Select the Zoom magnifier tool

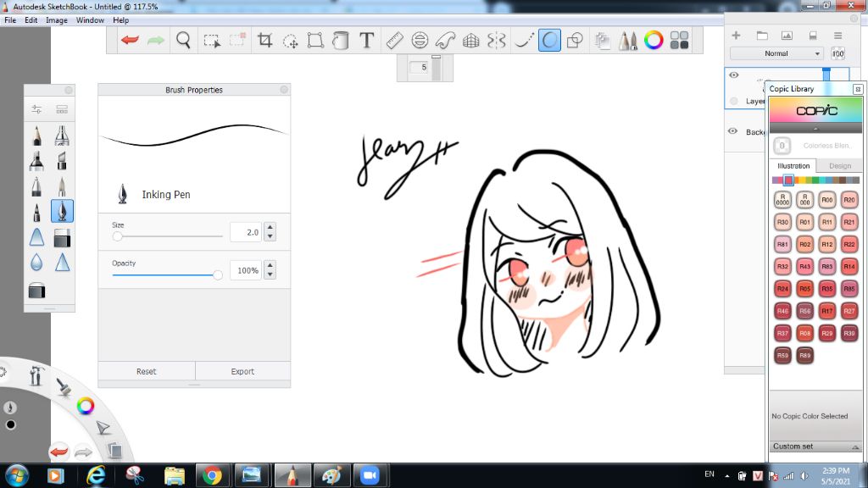(x=183, y=40)
